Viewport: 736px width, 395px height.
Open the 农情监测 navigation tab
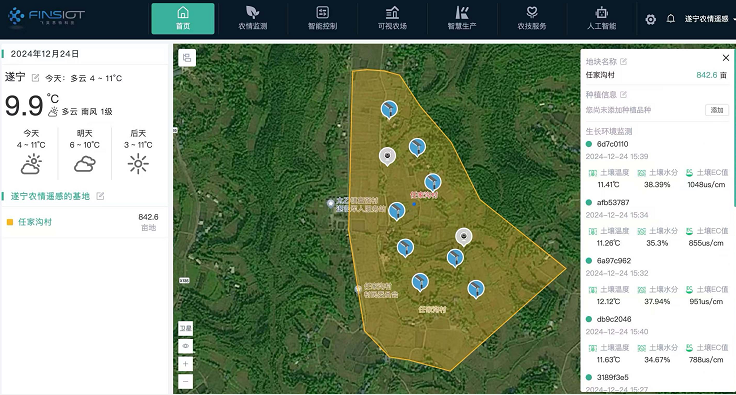click(x=253, y=18)
